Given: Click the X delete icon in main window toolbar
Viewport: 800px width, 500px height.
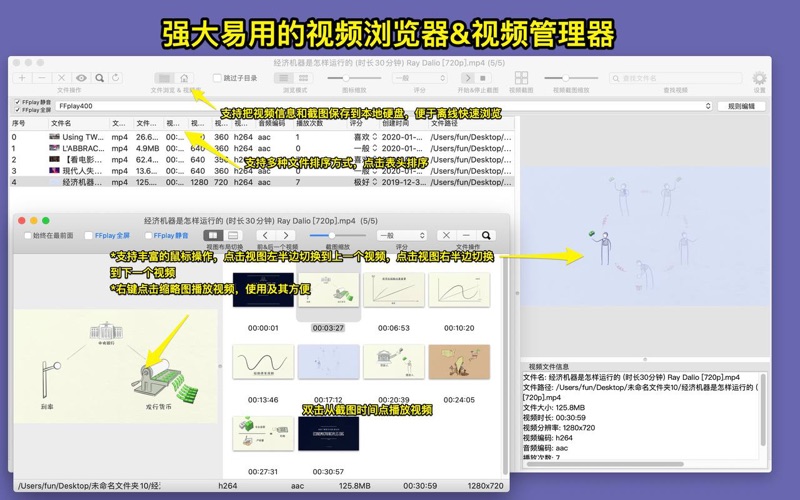Looking at the screenshot, I should coord(61,78).
